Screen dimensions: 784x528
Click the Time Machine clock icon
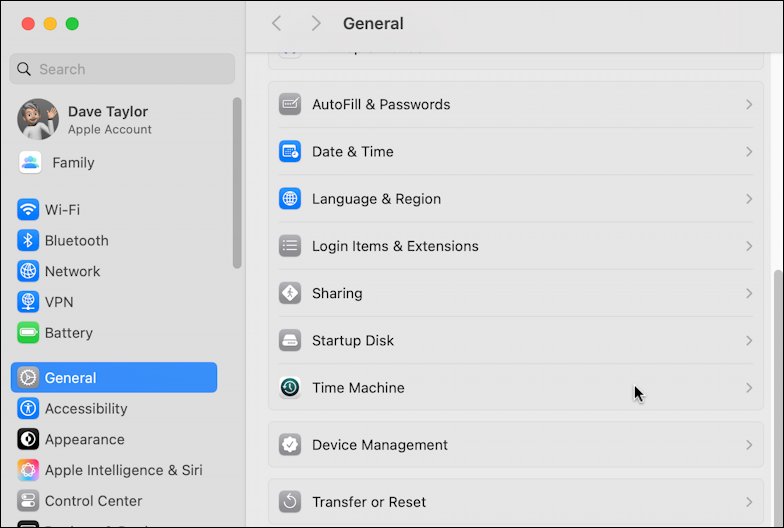[x=290, y=388]
